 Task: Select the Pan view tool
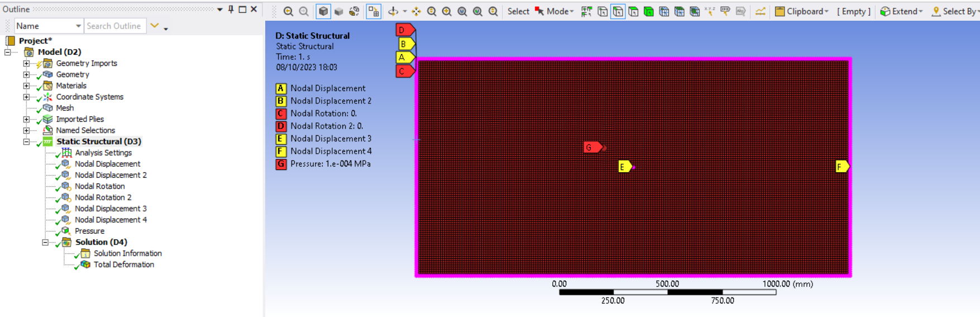click(x=417, y=11)
